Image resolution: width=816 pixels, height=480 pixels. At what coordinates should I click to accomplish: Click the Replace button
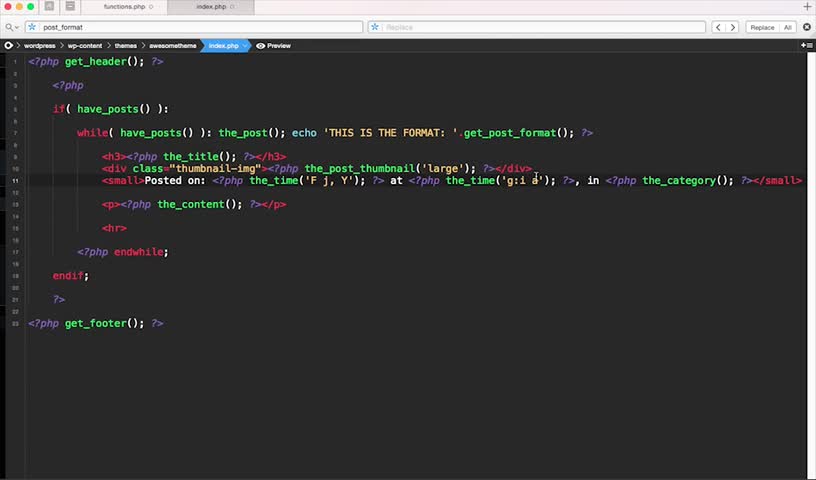pos(762,27)
